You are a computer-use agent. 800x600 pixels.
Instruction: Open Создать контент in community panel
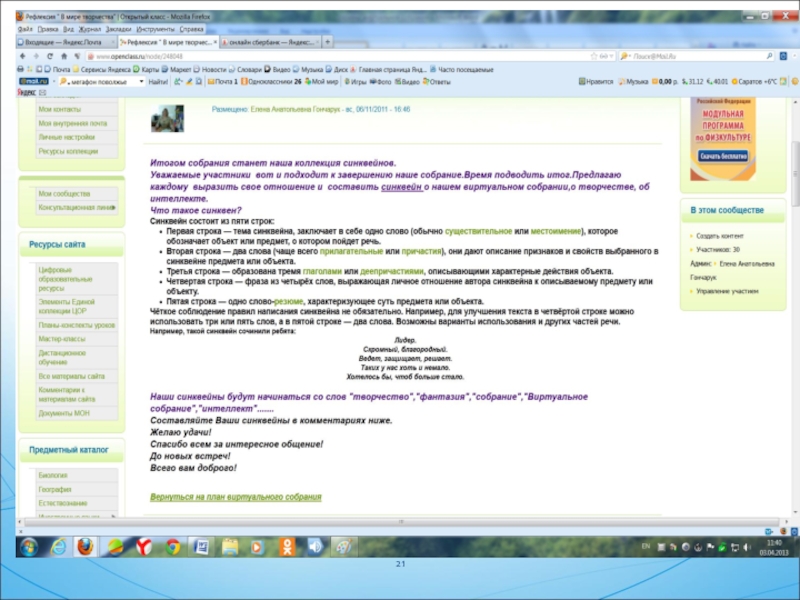720,236
